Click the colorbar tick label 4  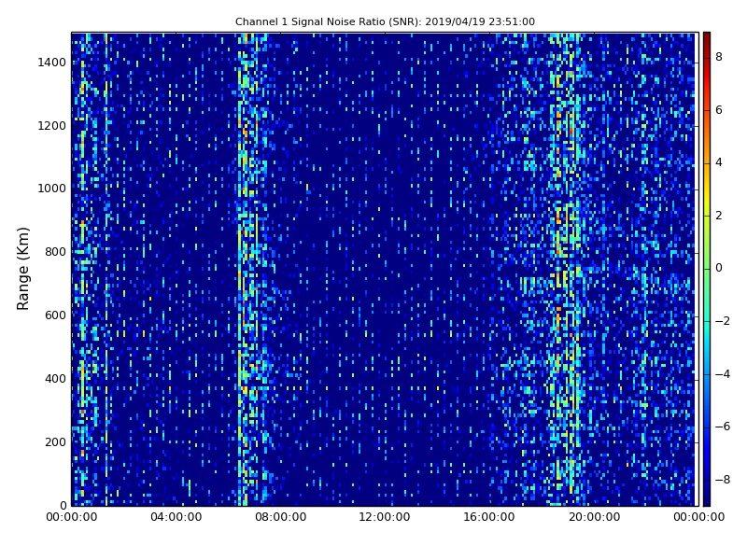pos(719,162)
